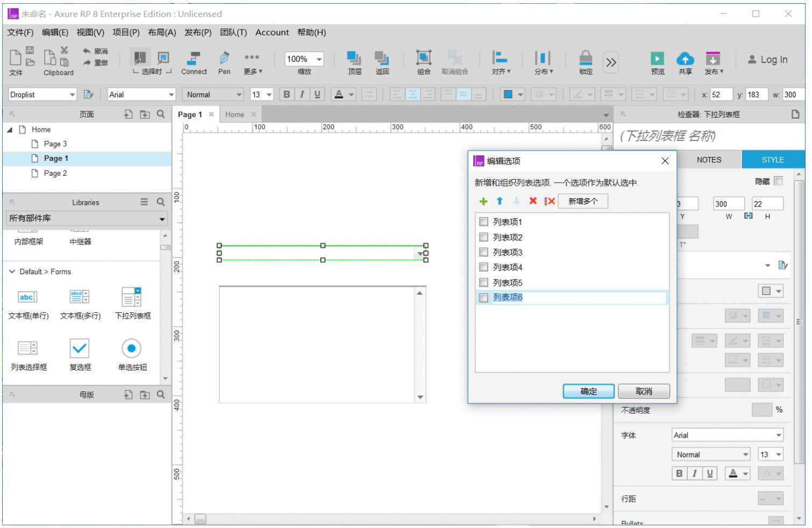The height and width of the screenshot is (528, 812).
Task: Check the 列表项3 checkbox
Action: click(483, 252)
